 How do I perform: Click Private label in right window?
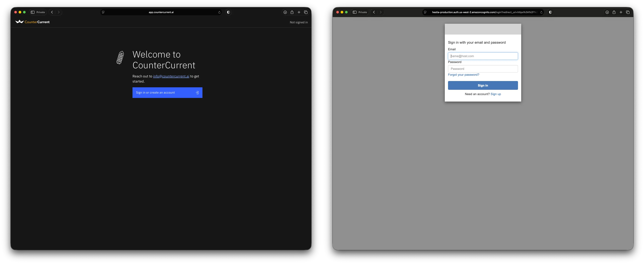pyautogui.click(x=362, y=12)
